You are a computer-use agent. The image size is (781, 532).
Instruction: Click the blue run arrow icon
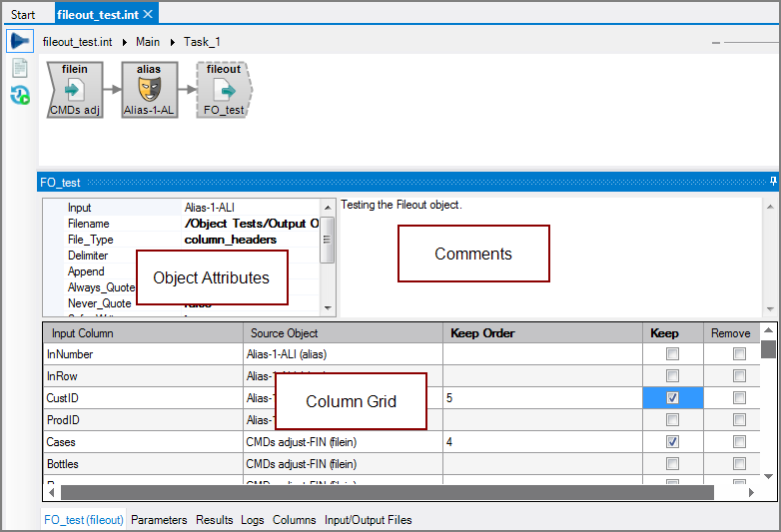[x=20, y=42]
